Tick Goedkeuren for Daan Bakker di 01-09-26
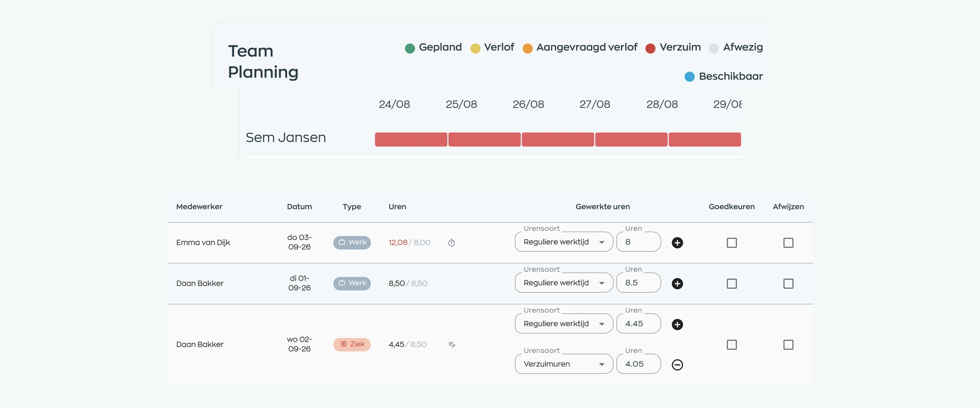The height and width of the screenshot is (408, 980). pos(732,284)
